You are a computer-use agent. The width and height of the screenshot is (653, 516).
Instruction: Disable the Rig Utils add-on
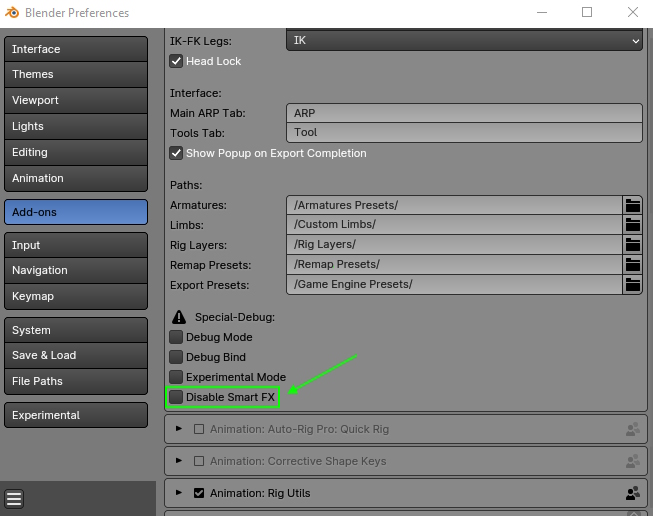click(x=199, y=493)
